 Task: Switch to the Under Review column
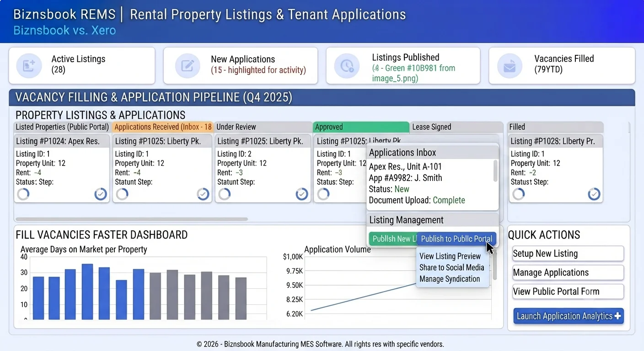click(263, 127)
